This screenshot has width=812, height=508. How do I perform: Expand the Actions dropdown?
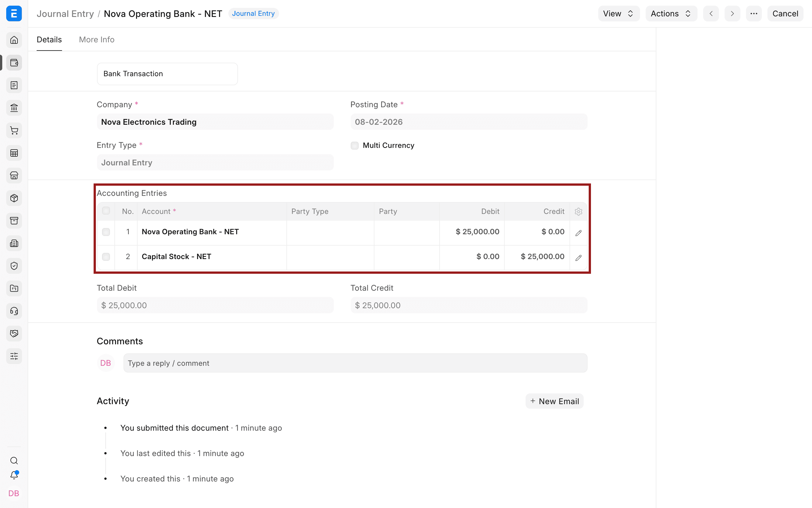coord(671,14)
